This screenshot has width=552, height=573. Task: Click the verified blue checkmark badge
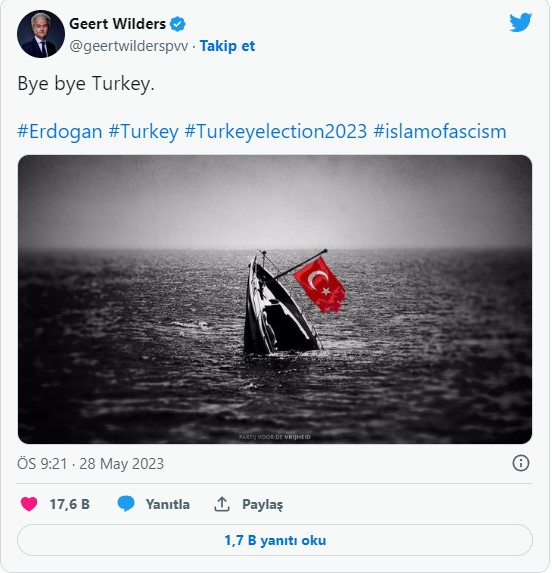coord(178,24)
